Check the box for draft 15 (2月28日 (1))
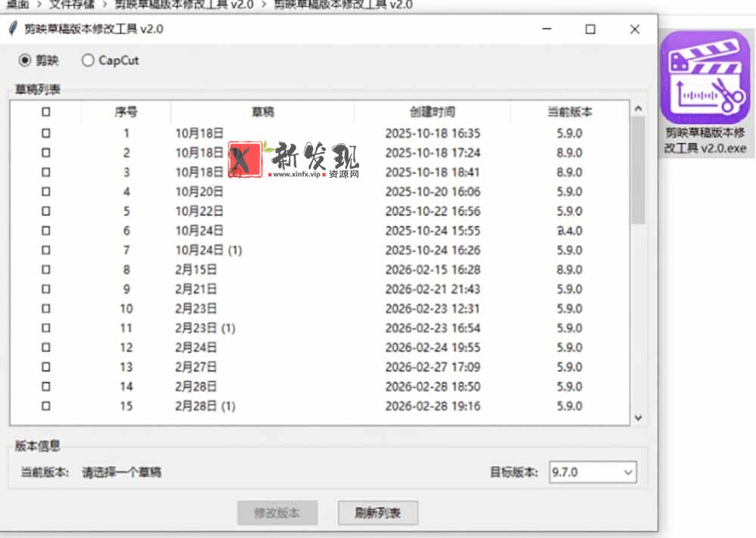Image resolution: width=756 pixels, height=538 pixels. click(46, 406)
